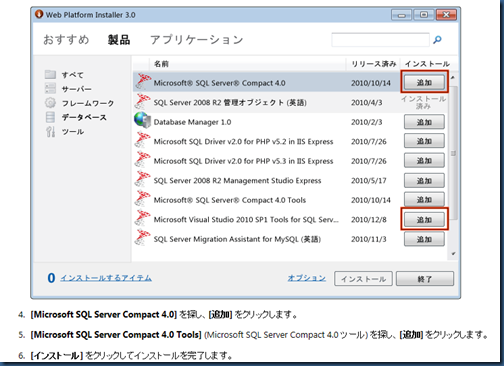Image resolution: width=504 pixels, height=366 pixels.
Task: Click インストール済み status text
Action: [x=423, y=102]
